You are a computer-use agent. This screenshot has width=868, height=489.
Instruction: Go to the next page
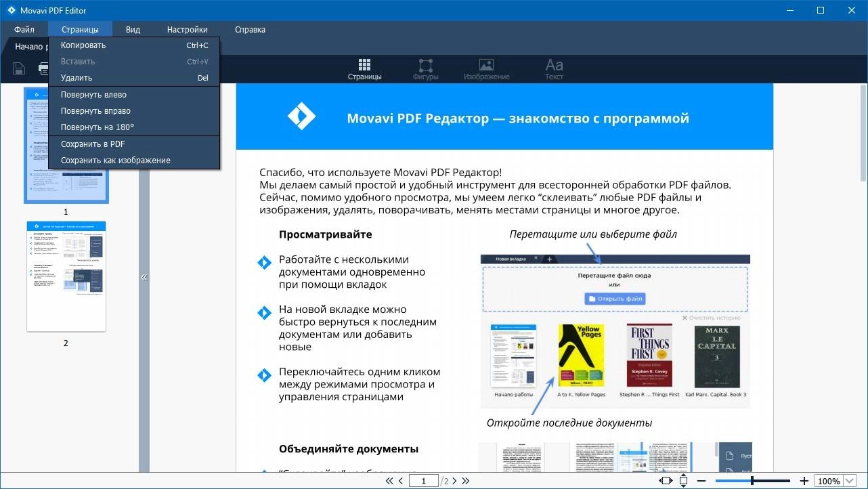coord(454,481)
